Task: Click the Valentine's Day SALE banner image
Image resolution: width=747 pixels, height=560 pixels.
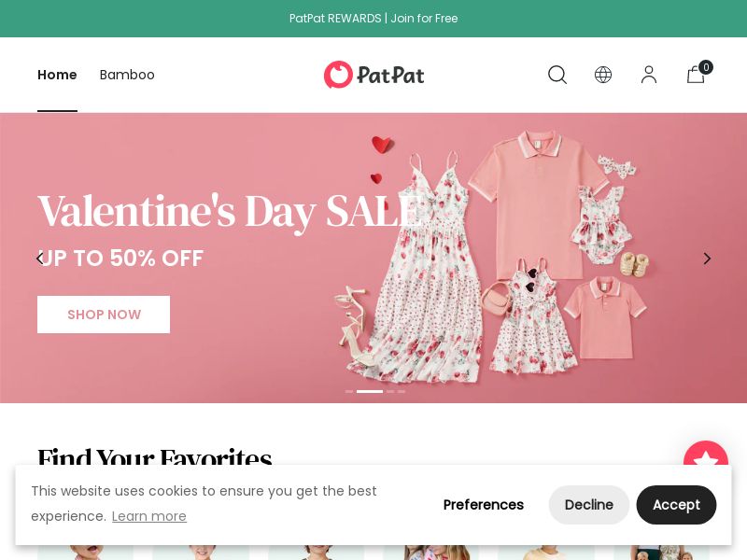Action: pos(373,258)
